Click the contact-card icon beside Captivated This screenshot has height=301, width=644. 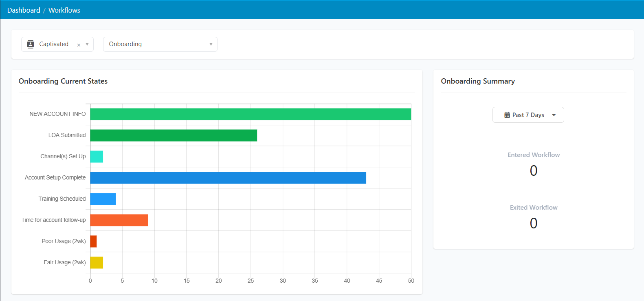31,44
